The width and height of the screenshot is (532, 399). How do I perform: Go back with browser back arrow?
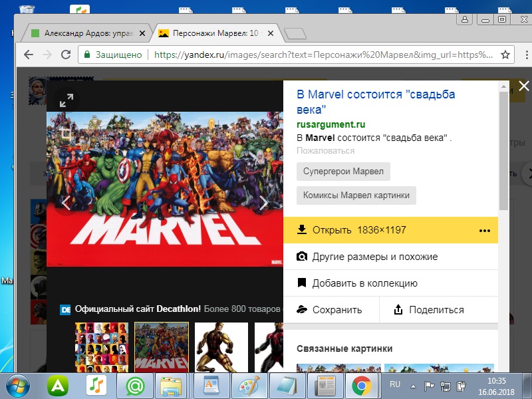[29, 55]
